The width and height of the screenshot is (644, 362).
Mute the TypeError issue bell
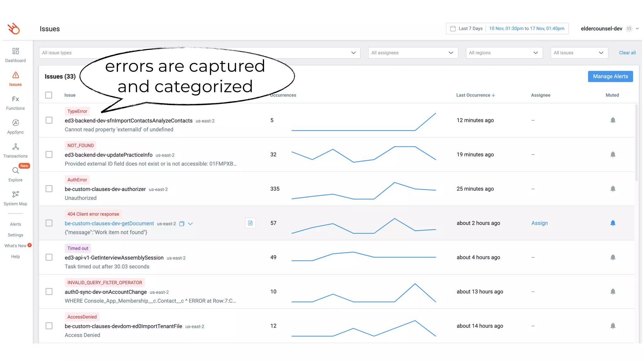coord(613,120)
